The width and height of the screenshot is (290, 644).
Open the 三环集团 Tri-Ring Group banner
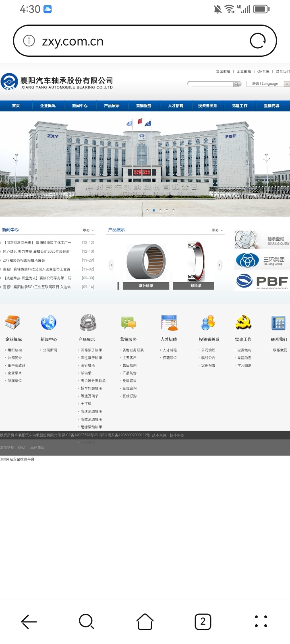pos(262,260)
